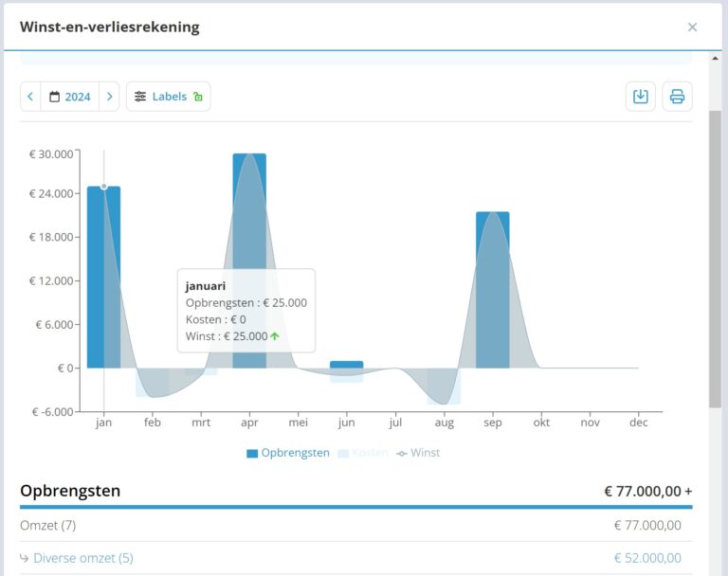
Task: Expand the Omzet (7) row
Action: (356, 526)
